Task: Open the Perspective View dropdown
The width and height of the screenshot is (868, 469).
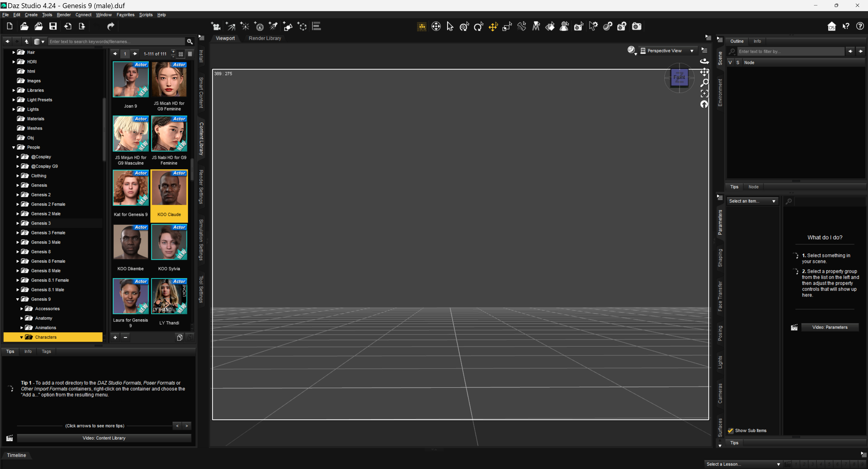Action: click(667, 51)
